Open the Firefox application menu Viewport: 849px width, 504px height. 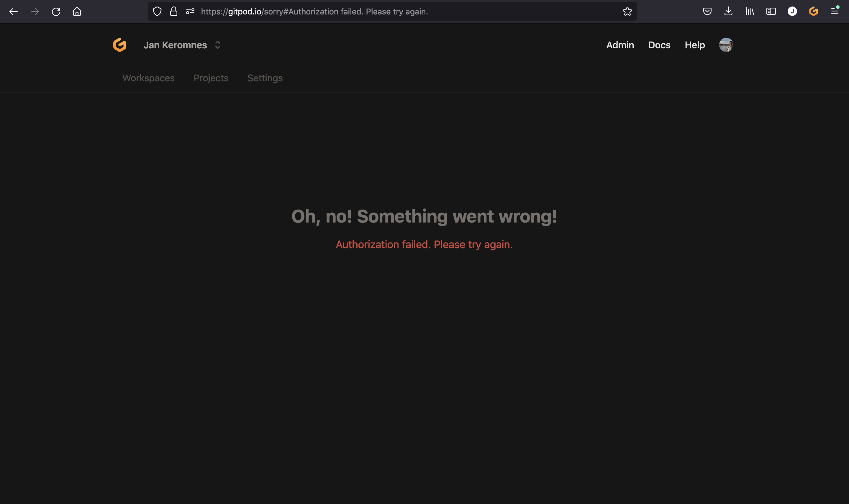point(835,11)
